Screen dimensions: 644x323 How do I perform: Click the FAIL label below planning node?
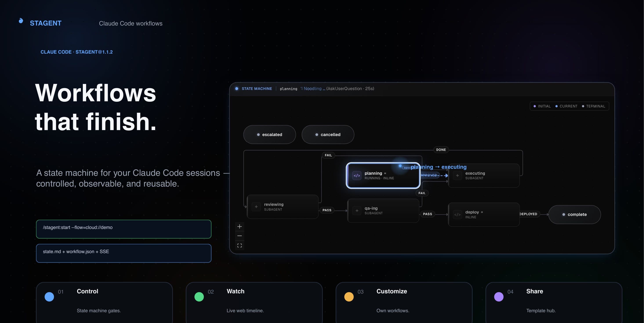(x=422, y=193)
